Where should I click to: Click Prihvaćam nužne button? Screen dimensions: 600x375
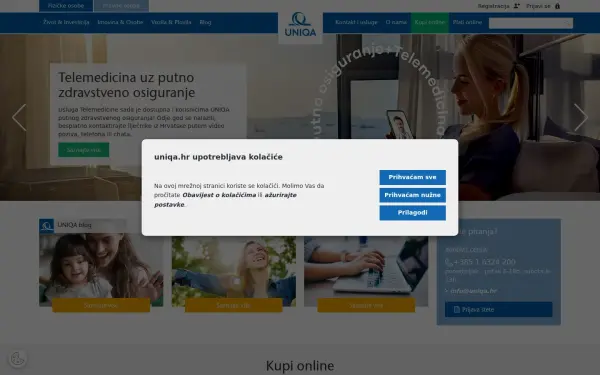point(412,195)
